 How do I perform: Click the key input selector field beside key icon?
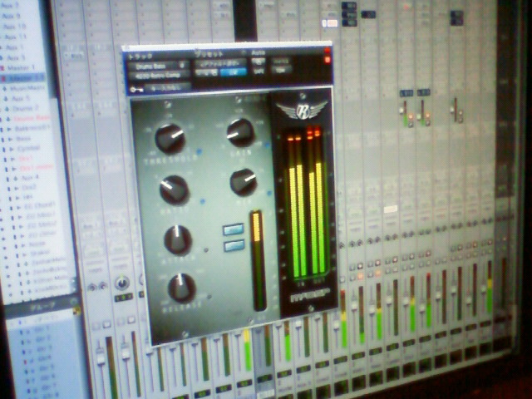tap(166, 87)
